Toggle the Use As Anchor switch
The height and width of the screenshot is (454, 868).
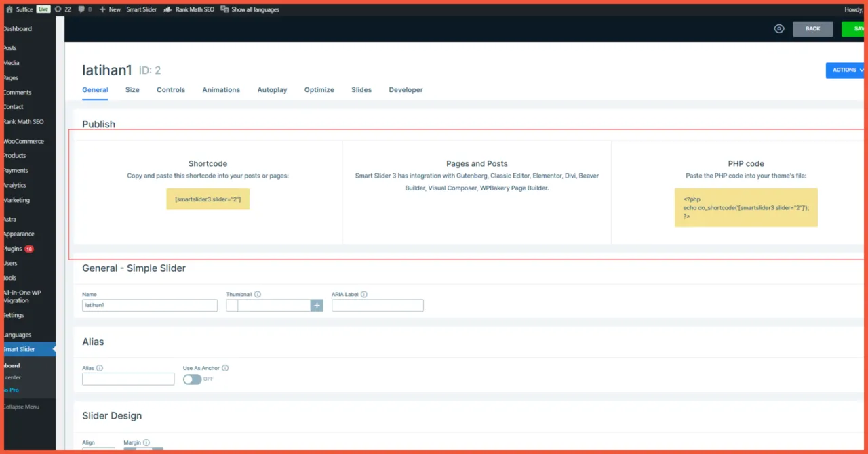point(193,379)
